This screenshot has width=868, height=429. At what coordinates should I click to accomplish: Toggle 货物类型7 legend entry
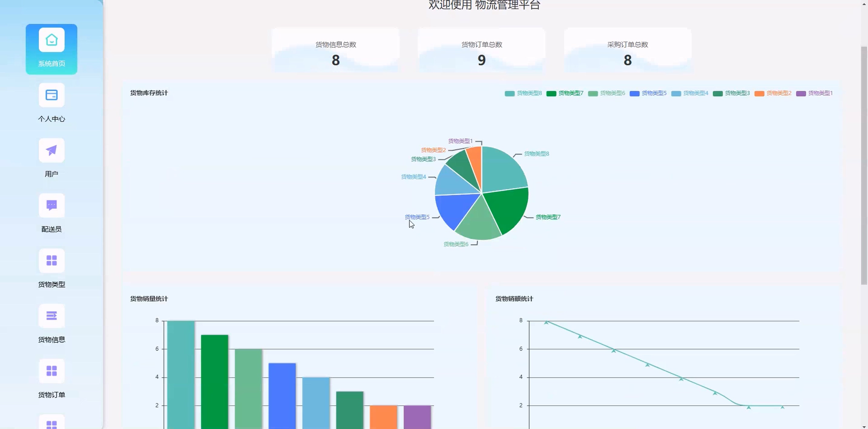(x=565, y=93)
